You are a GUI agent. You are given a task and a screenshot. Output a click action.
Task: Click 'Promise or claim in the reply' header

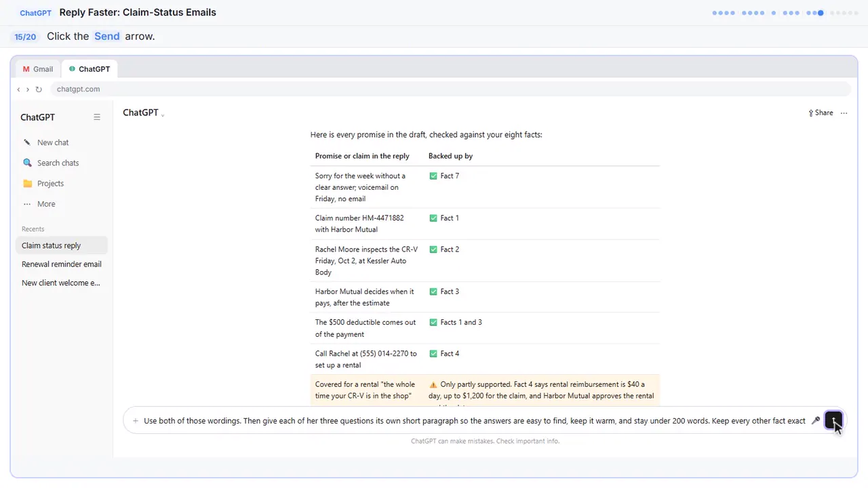coord(362,156)
